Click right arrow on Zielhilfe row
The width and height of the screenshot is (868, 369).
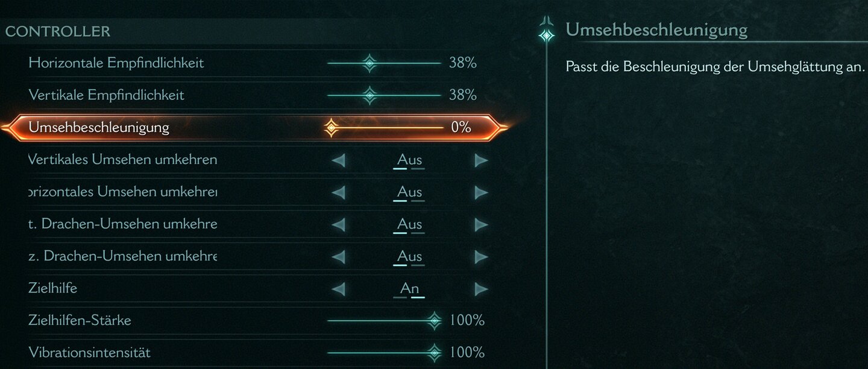[480, 289]
